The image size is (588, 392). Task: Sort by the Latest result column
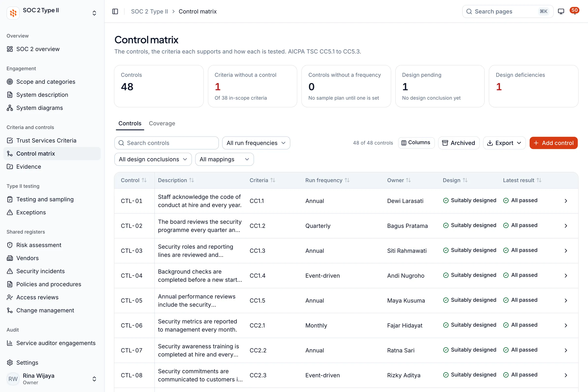(x=522, y=180)
